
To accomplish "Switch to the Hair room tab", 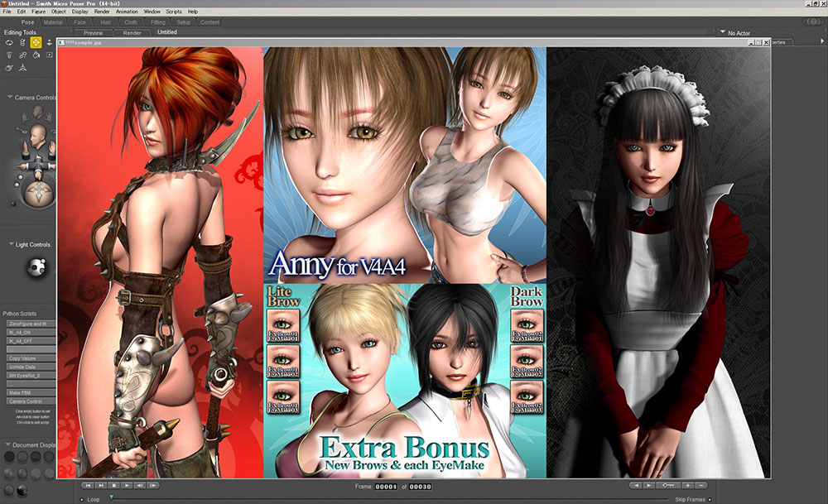I will point(106,22).
